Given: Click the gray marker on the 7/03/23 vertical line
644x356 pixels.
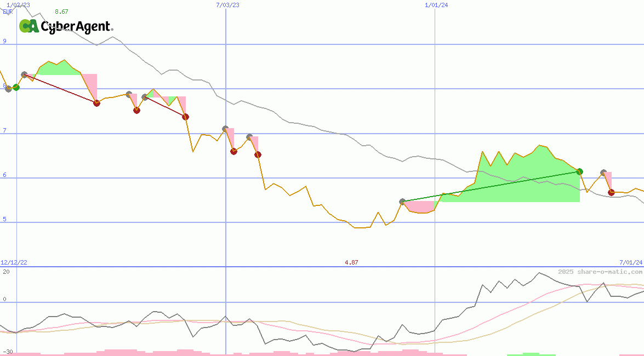Looking at the screenshot, I should click(225, 129).
